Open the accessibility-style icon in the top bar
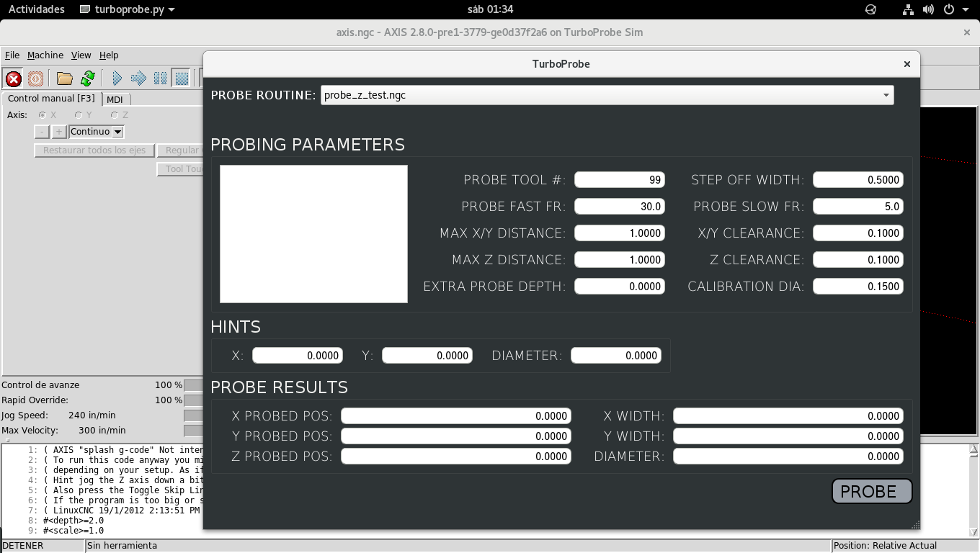Screen dimensions: 980x553 [870, 9]
